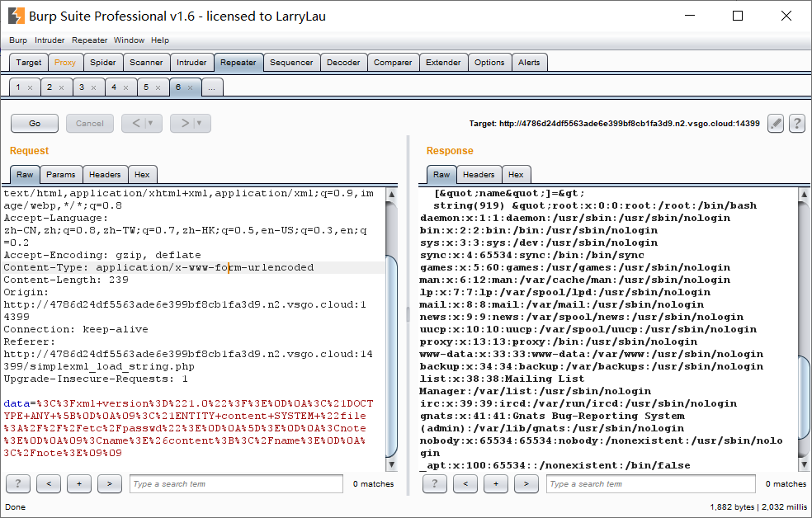Open the response Hex tab

click(x=516, y=174)
